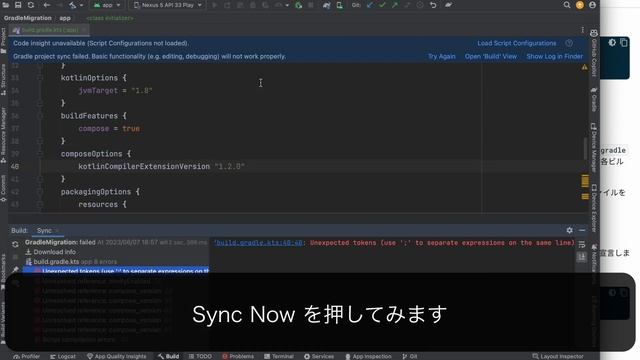Collapse the buildFeatures code block
640x360 pixels.
click(40, 116)
